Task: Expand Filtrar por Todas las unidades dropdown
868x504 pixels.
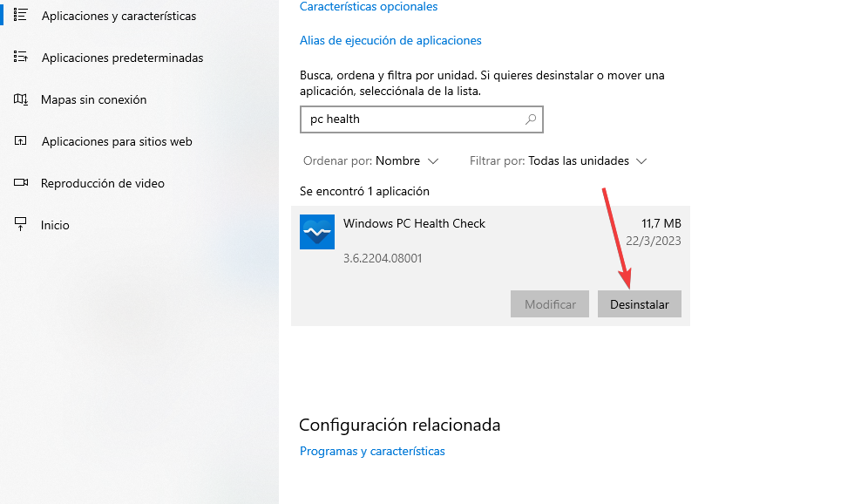Action: pyautogui.click(x=558, y=160)
